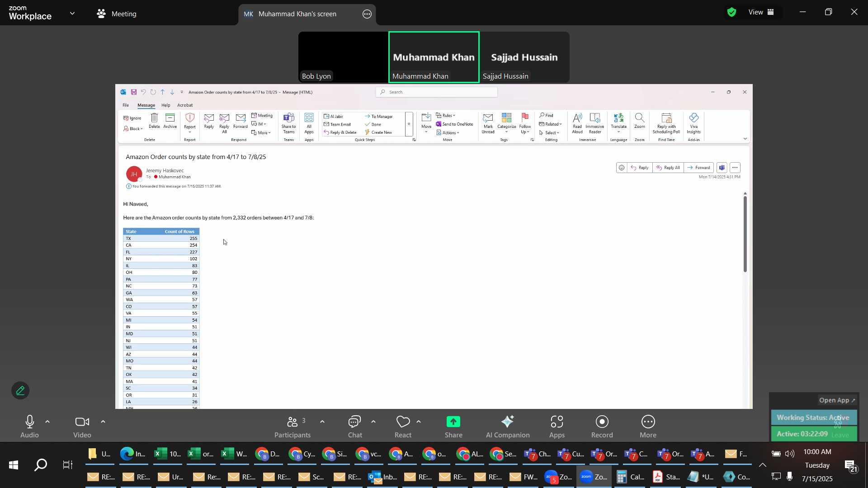868x488 pixels.
Task: Click the Reply & Delete quick step
Action: pyautogui.click(x=340, y=132)
